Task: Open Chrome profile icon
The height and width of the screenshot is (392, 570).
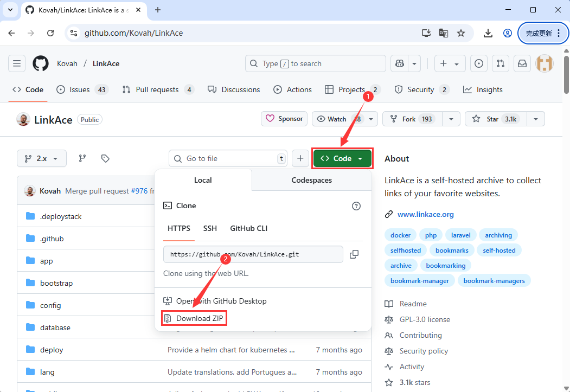Action: click(508, 33)
